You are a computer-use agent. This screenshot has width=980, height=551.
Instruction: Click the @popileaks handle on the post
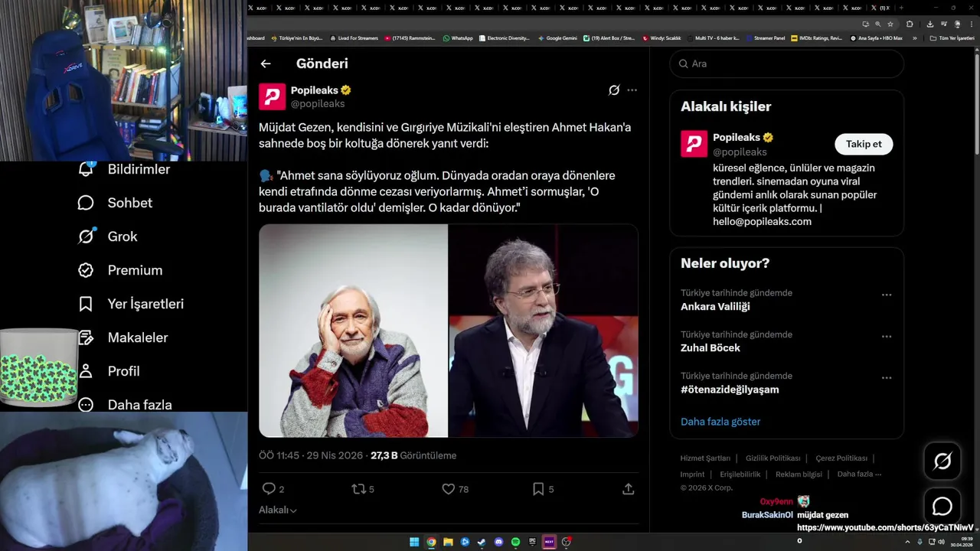[318, 103]
